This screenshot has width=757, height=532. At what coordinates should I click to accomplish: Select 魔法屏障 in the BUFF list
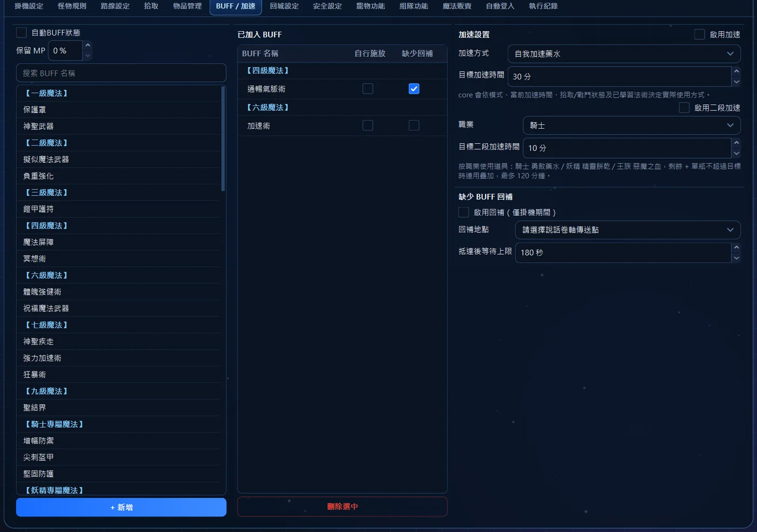pyautogui.click(x=118, y=242)
